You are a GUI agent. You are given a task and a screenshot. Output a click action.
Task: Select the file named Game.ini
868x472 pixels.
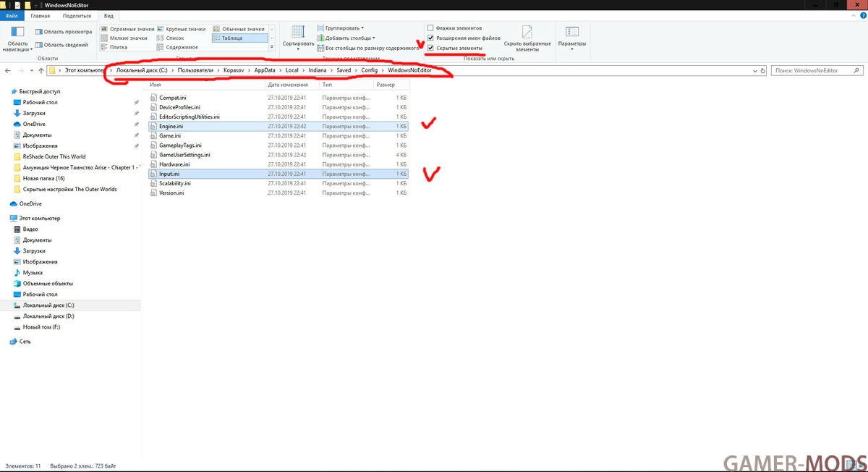(x=170, y=136)
